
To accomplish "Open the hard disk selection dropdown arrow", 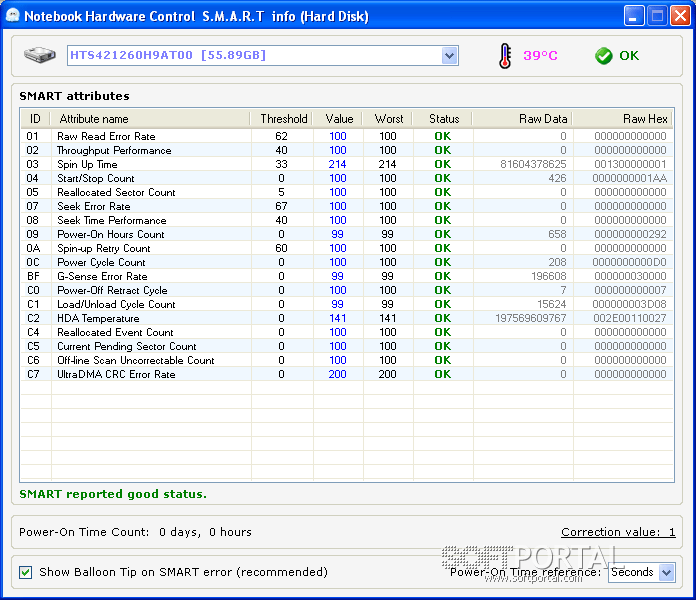I will coord(450,56).
